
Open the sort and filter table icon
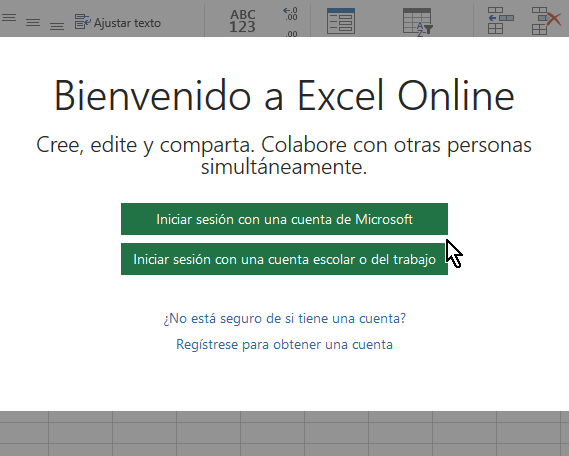[418, 22]
